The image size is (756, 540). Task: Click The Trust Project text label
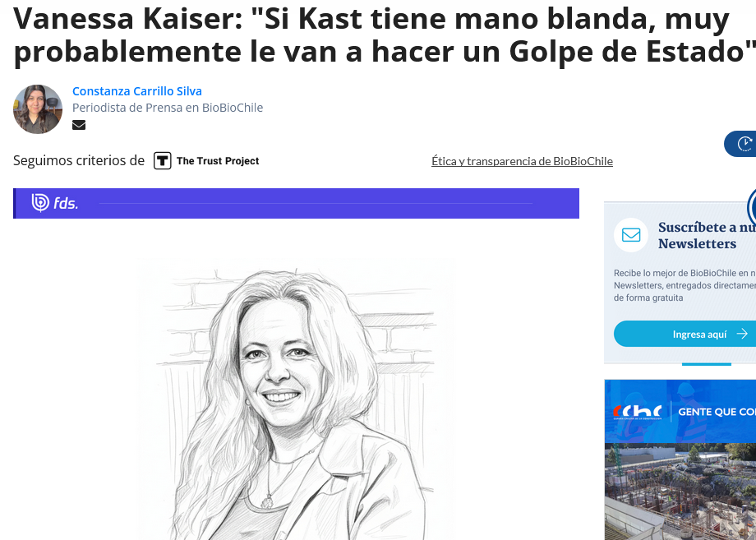pyautogui.click(x=218, y=161)
